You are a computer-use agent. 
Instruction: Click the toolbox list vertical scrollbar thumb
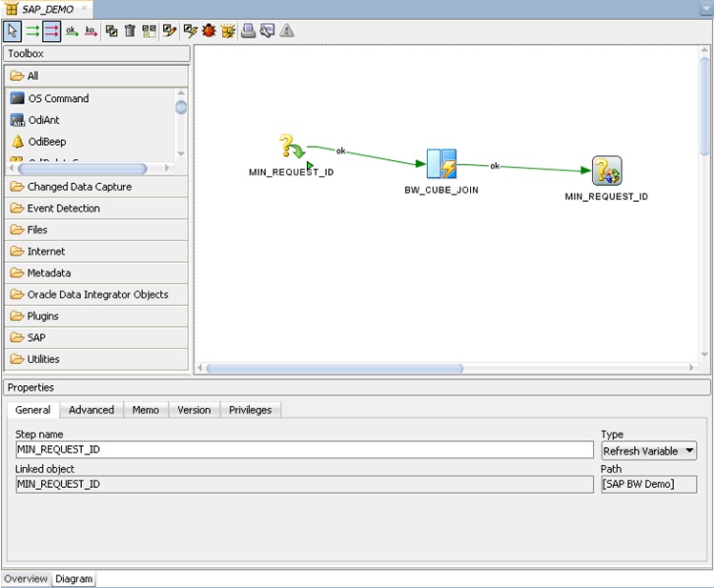181,108
